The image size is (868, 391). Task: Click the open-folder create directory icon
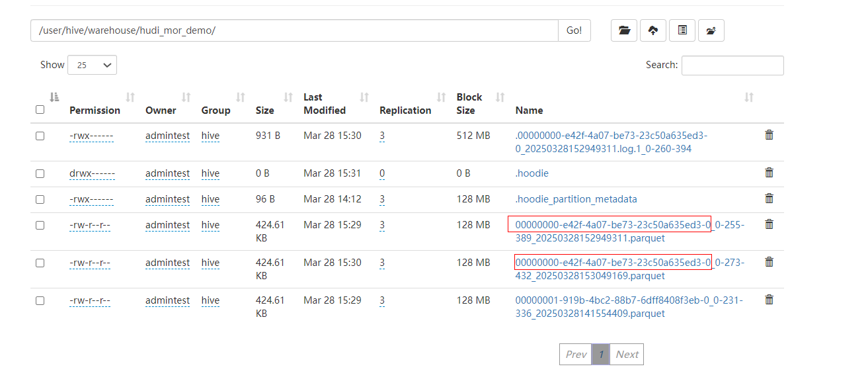click(x=623, y=30)
